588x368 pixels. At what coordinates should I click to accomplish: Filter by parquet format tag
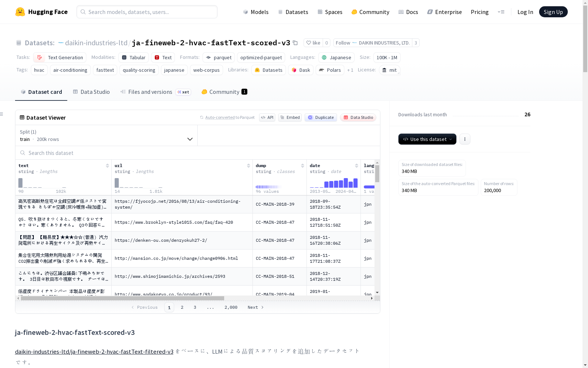(x=219, y=57)
